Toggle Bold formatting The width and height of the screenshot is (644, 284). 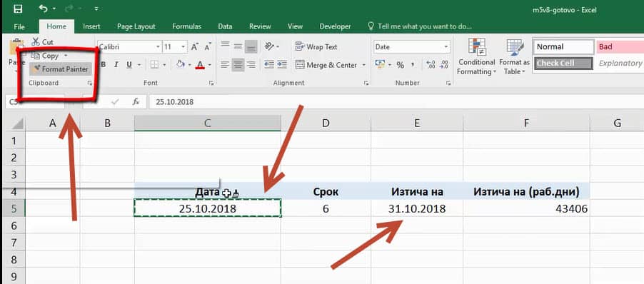[104, 65]
